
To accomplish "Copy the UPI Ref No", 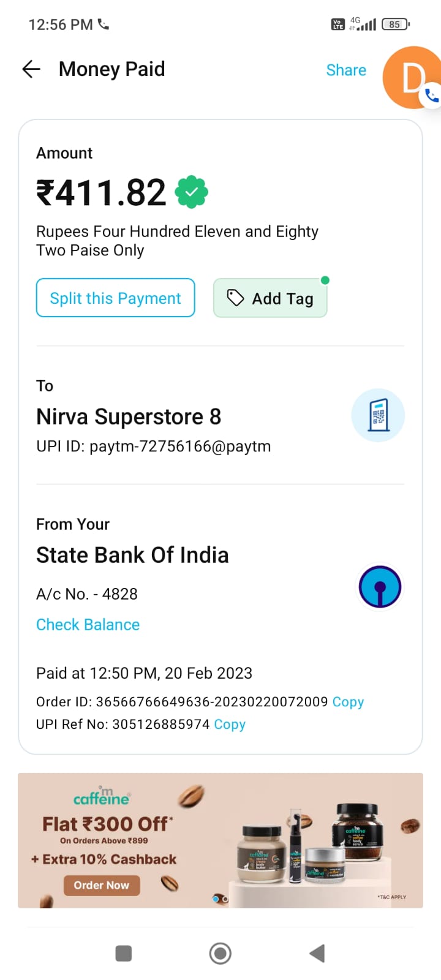I will [230, 725].
